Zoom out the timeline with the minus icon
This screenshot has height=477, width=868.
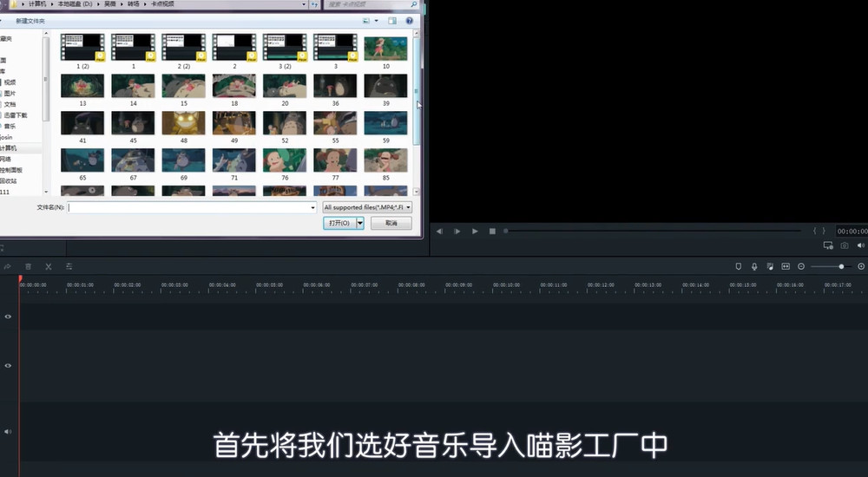pyautogui.click(x=801, y=266)
